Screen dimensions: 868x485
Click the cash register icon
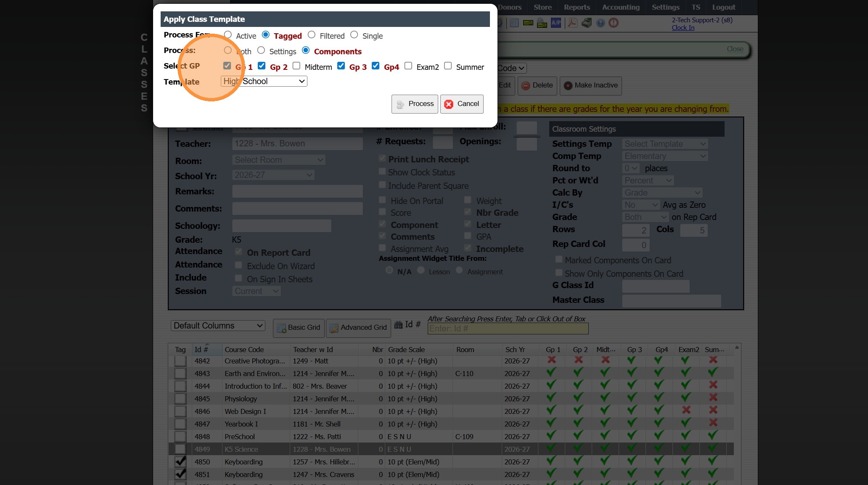tap(587, 23)
